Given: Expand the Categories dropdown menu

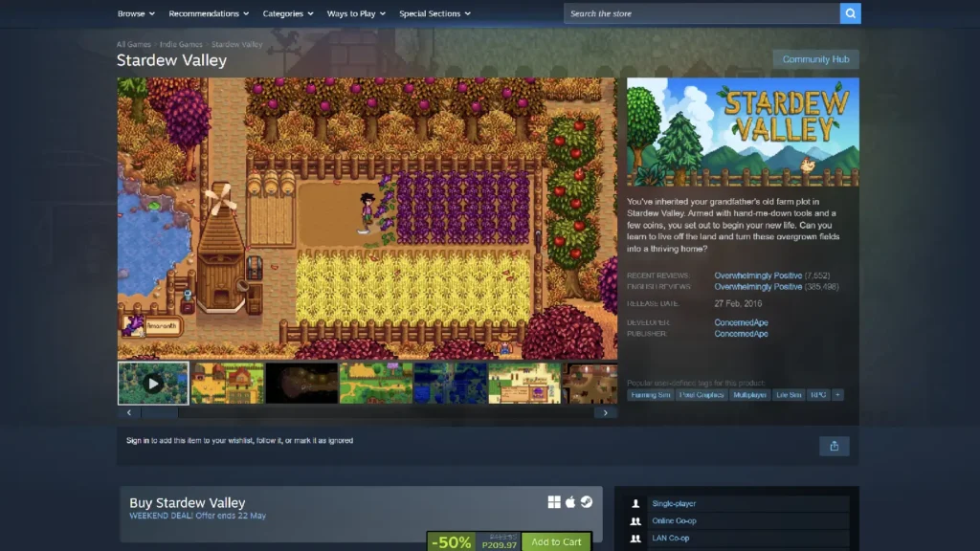Looking at the screenshot, I should point(288,13).
